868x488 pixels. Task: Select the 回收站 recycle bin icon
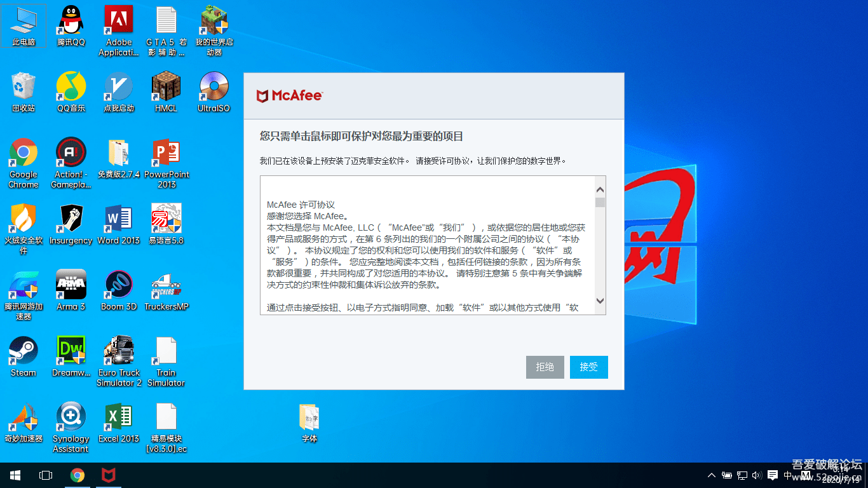(x=24, y=93)
